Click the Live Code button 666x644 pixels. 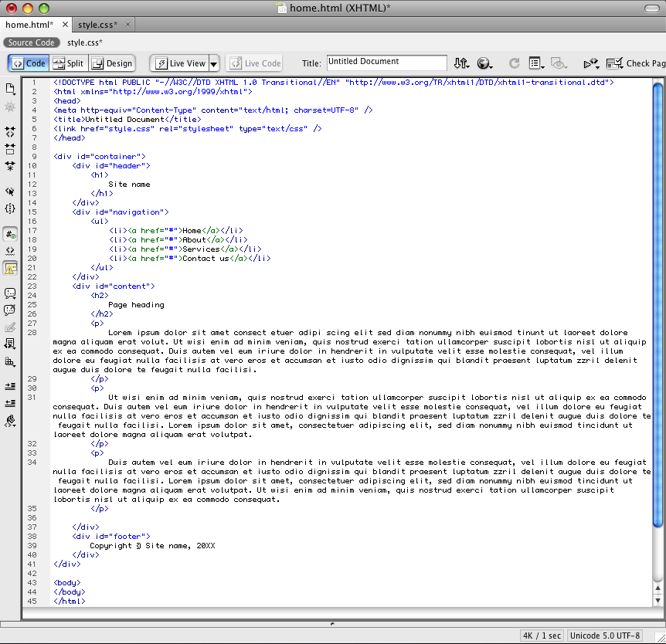pos(255,63)
